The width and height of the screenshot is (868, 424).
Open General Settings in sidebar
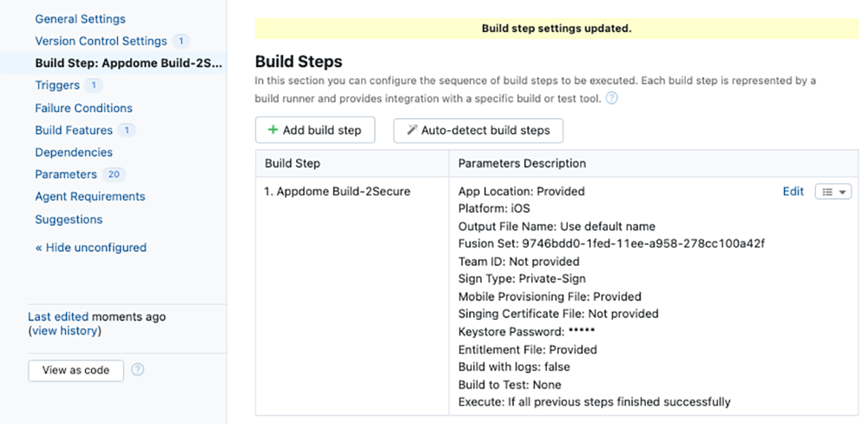tap(80, 18)
